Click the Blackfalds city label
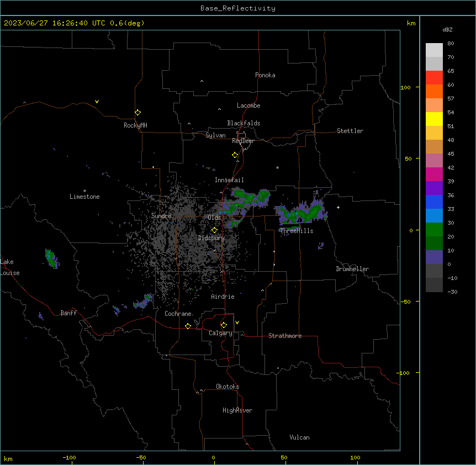The height and width of the screenshot is (465, 476). point(244,123)
